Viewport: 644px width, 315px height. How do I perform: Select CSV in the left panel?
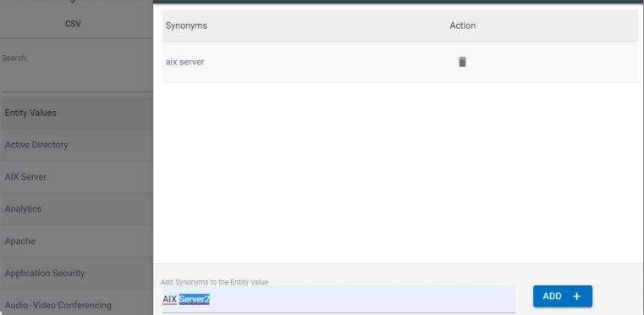click(x=73, y=24)
